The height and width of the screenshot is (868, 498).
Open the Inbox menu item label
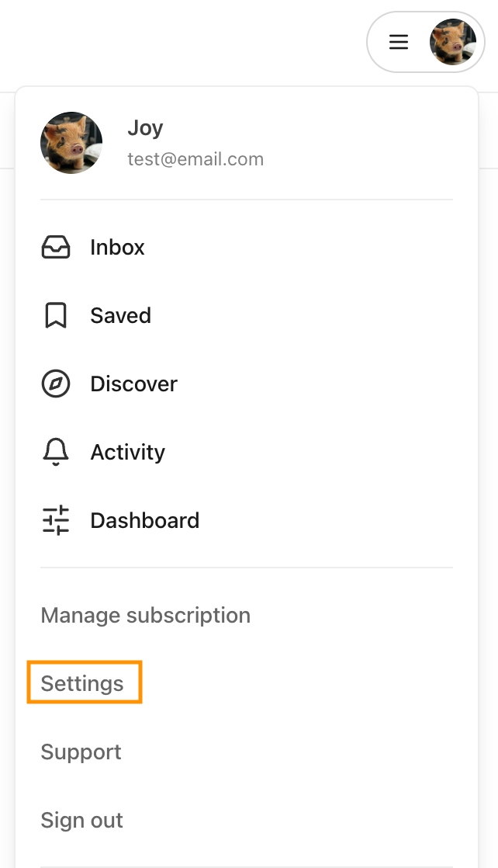(117, 248)
